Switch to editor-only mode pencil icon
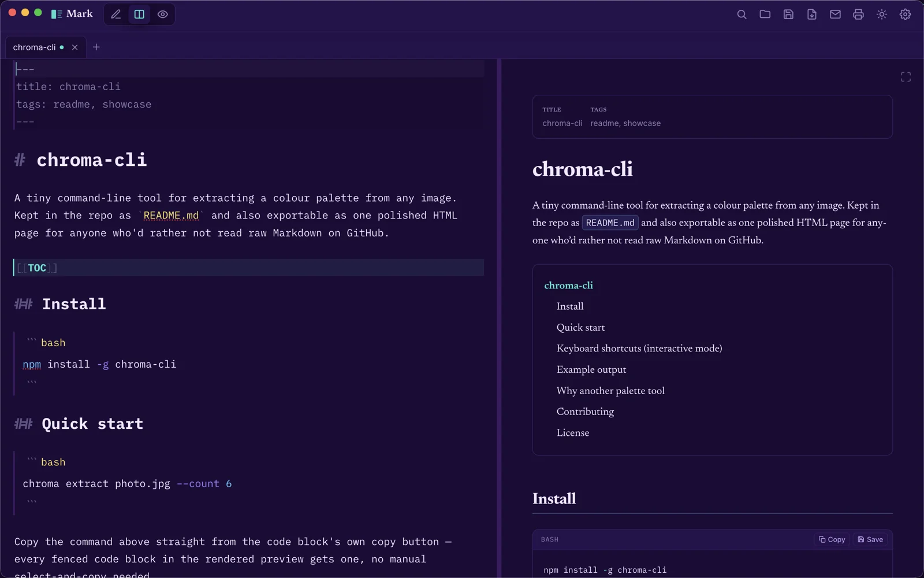This screenshot has height=578, width=924. point(116,14)
